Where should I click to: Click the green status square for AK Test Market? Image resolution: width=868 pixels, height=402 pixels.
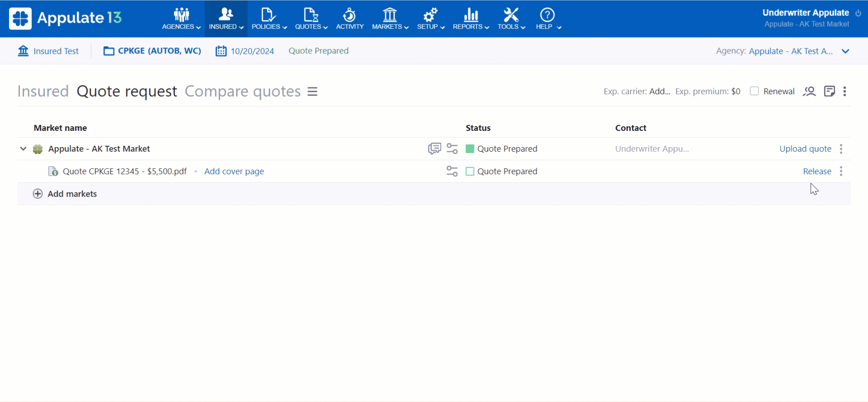coord(470,148)
